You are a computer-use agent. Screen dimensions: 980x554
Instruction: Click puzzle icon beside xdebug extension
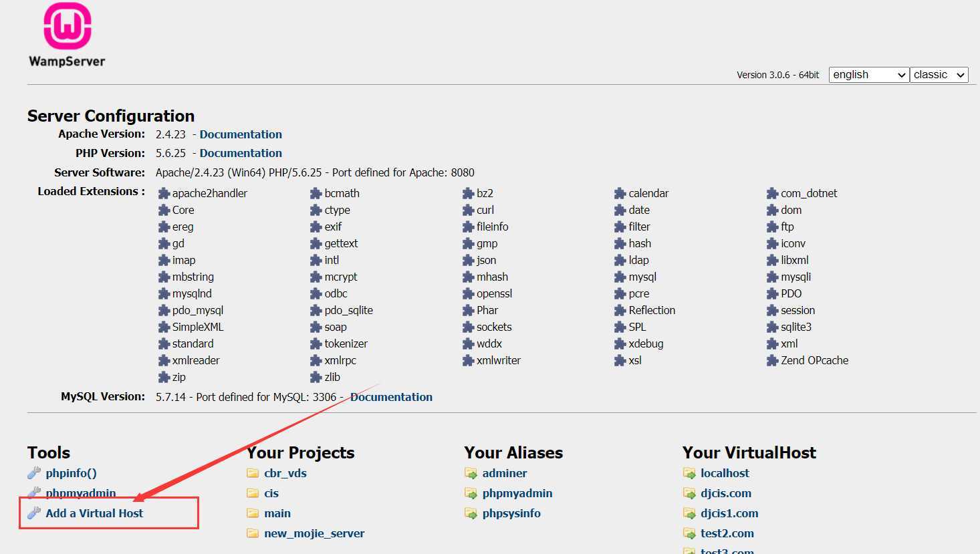pyautogui.click(x=620, y=343)
